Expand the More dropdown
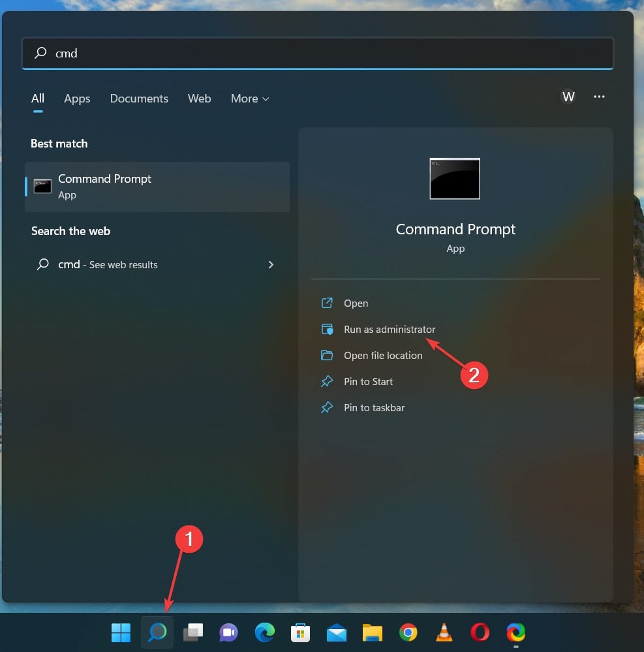The image size is (644, 652). pos(250,99)
